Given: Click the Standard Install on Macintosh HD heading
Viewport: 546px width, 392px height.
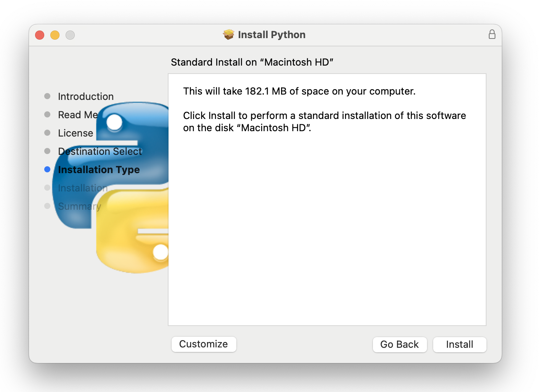Looking at the screenshot, I should [x=252, y=62].
